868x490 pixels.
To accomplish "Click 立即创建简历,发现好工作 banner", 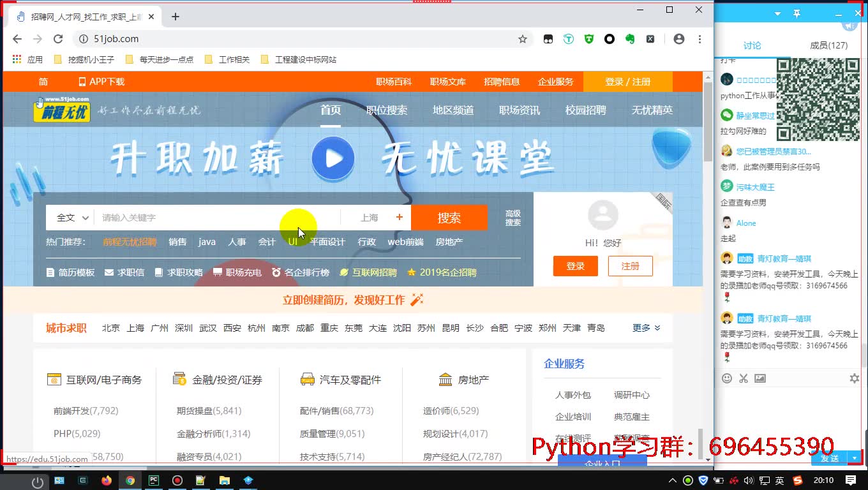I will 353,300.
